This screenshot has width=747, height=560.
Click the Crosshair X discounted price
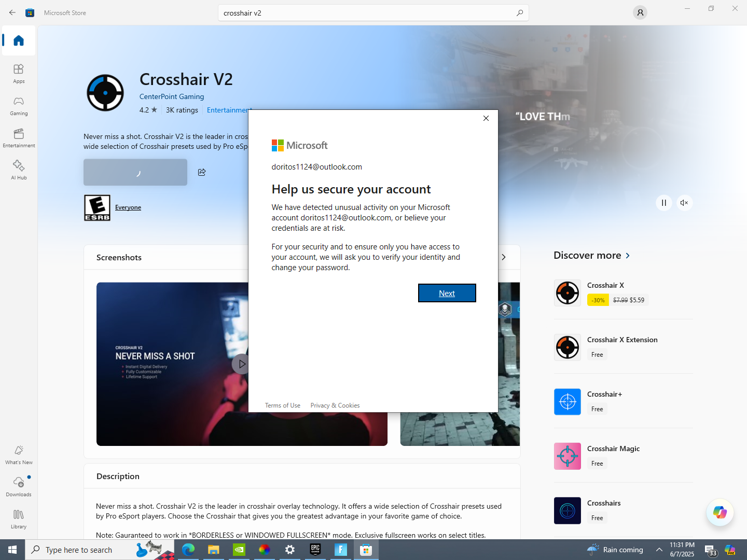pos(637,300)
